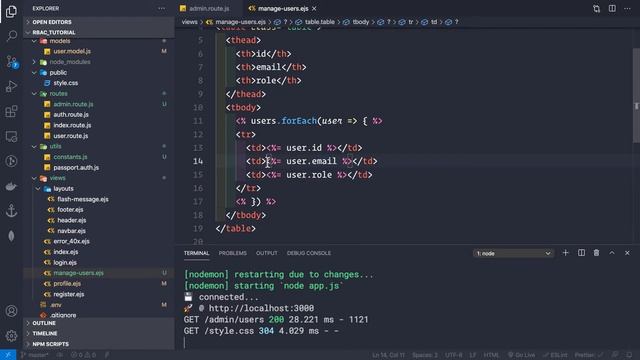Place cursor on line 16 closing tr tag
Image resolution: width=640 pixels, height=360 pixels.
click(x=248, y=188)
